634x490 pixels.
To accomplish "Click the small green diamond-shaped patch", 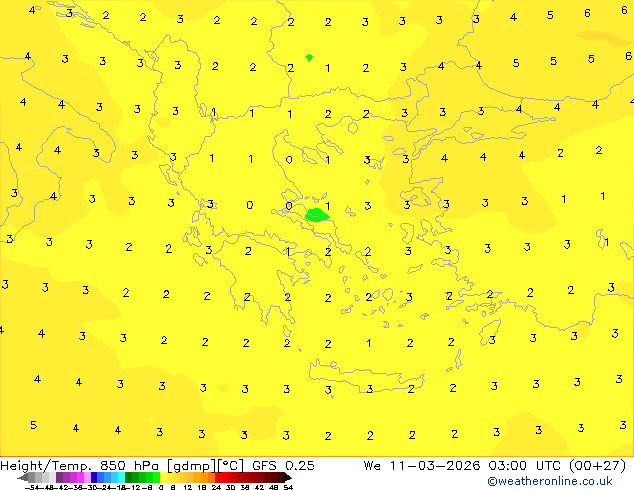I will [x=309, y=57].
